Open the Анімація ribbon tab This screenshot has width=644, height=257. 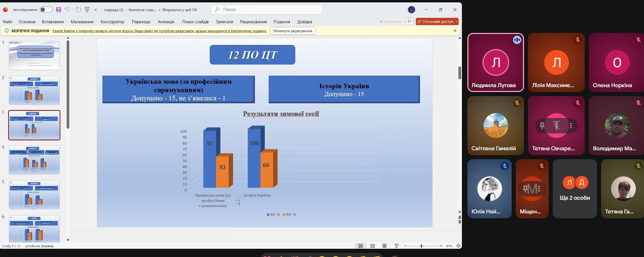166,22
